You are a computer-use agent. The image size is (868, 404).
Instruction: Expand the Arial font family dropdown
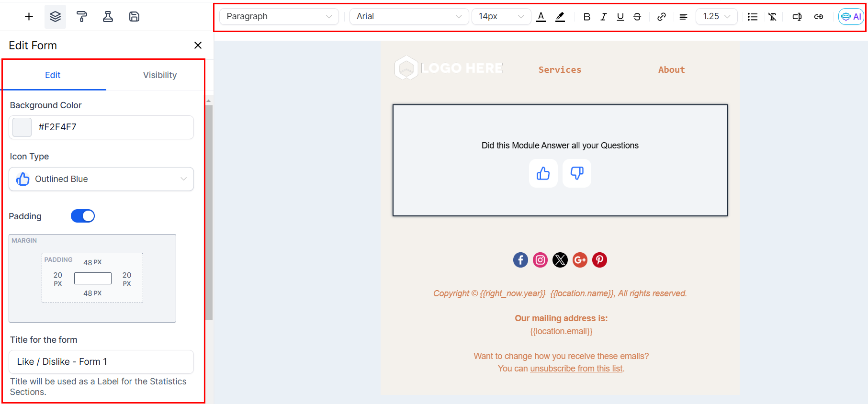[409, 17]
